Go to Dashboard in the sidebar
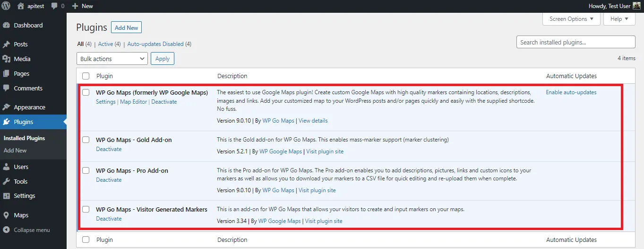The width and height of the screenshot is (644, 249). click(28, 26)
